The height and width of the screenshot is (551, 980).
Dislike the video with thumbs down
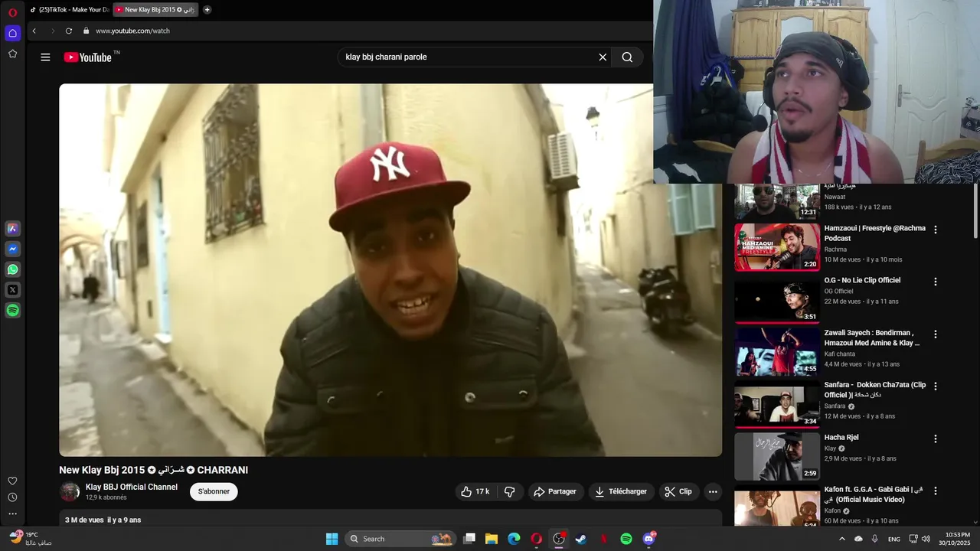pyautogui.click(x=510, y=491)
